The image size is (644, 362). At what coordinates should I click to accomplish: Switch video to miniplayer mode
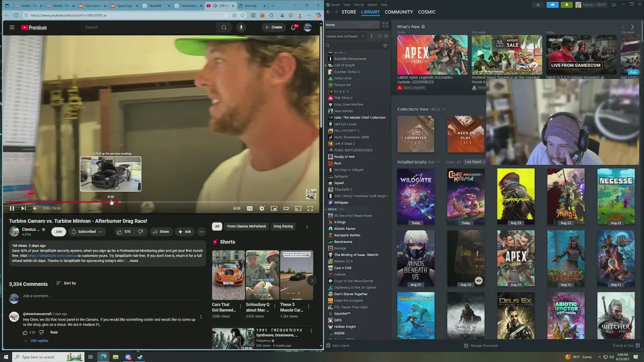[274, 208]
